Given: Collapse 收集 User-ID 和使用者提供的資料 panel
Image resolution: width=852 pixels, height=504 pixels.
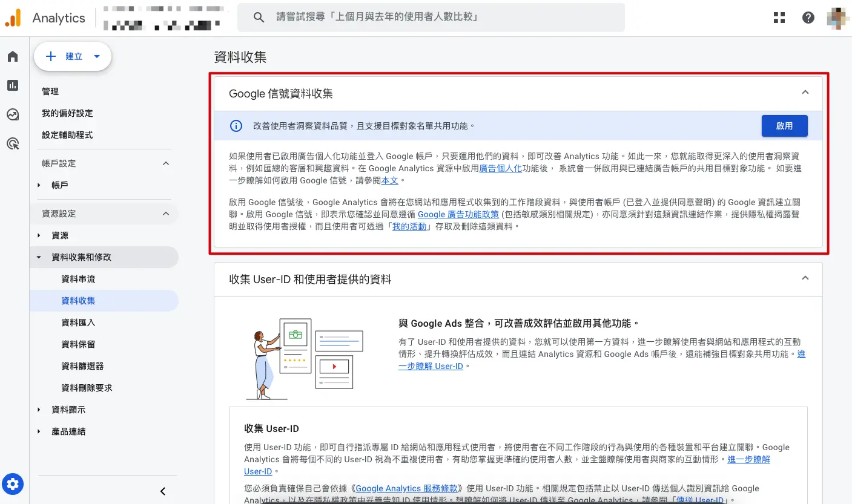Looking at the screenshot, I should [805, 278].
